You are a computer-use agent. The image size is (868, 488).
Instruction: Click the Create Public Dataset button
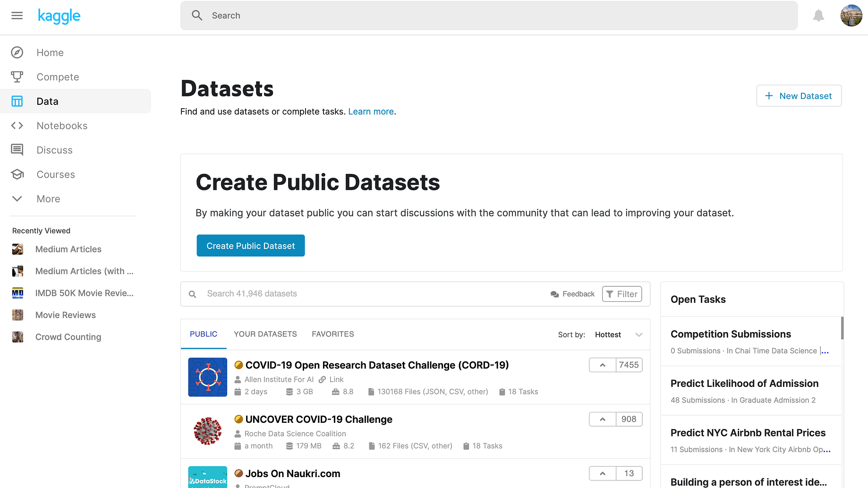250,246
